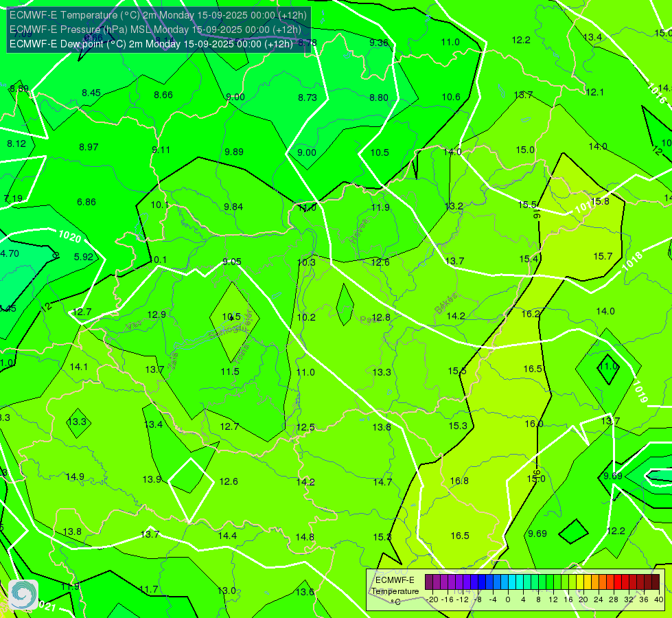The image size is (672, 618).
Task: Click the 13.9 temperature value
Action: (x=152, y=479)
